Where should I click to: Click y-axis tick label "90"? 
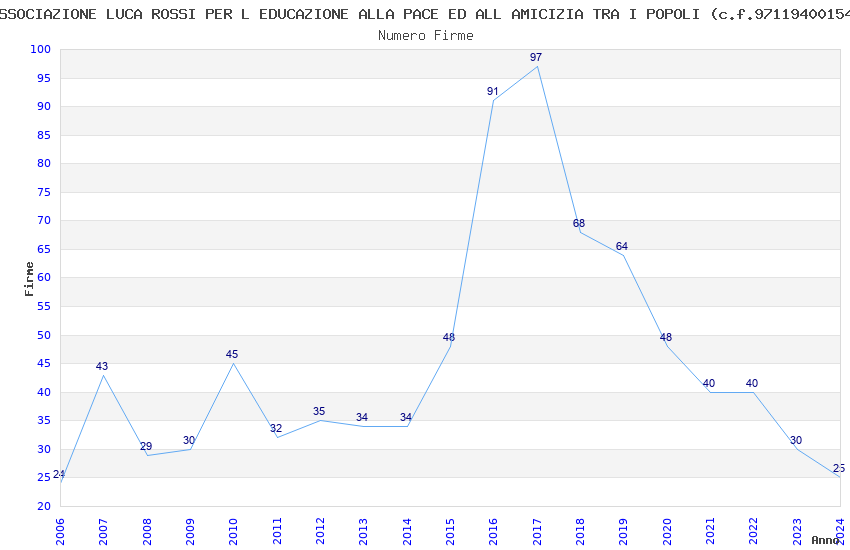[44, 106]
